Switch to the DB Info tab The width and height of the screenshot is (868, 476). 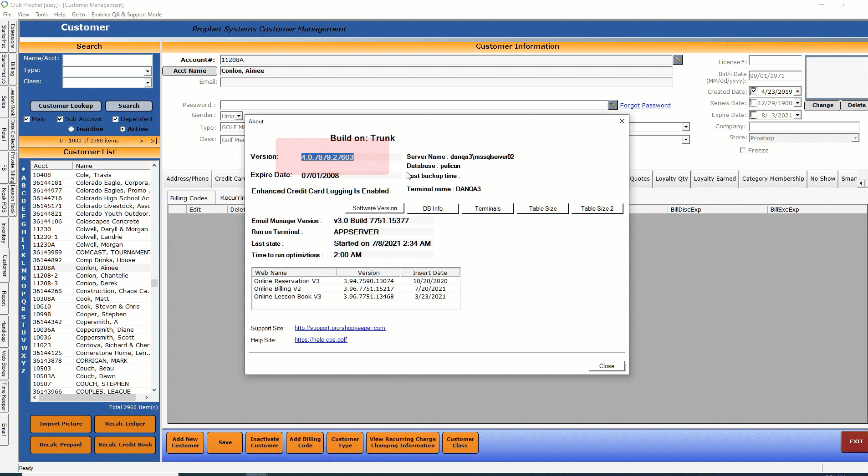coord(432,208)
